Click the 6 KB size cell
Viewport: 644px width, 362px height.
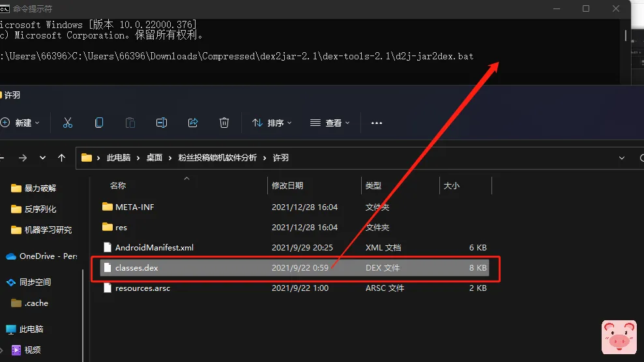tap(478, 247)
